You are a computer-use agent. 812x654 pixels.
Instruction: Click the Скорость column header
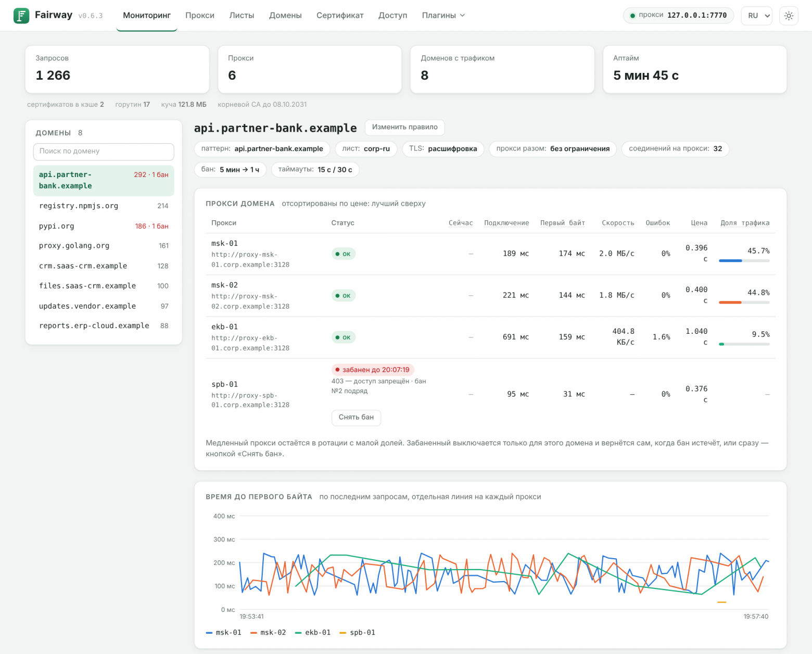618,223
